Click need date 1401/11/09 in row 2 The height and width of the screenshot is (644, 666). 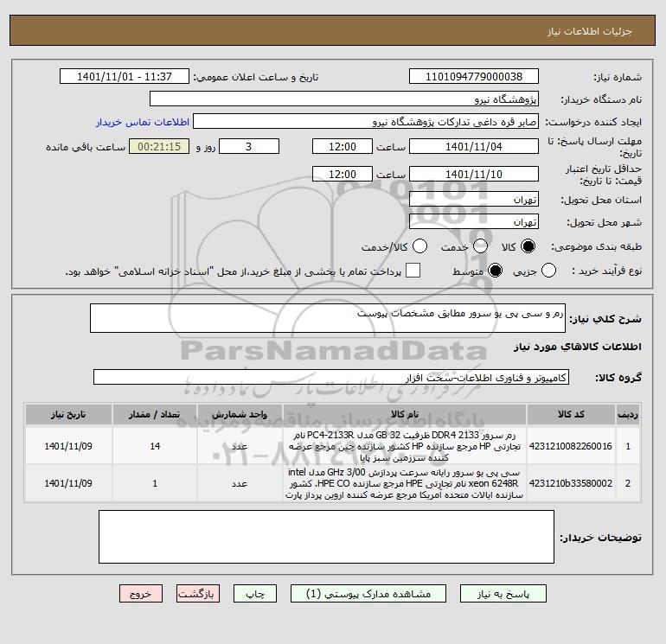pyautogui.click(x=68, y=483)
